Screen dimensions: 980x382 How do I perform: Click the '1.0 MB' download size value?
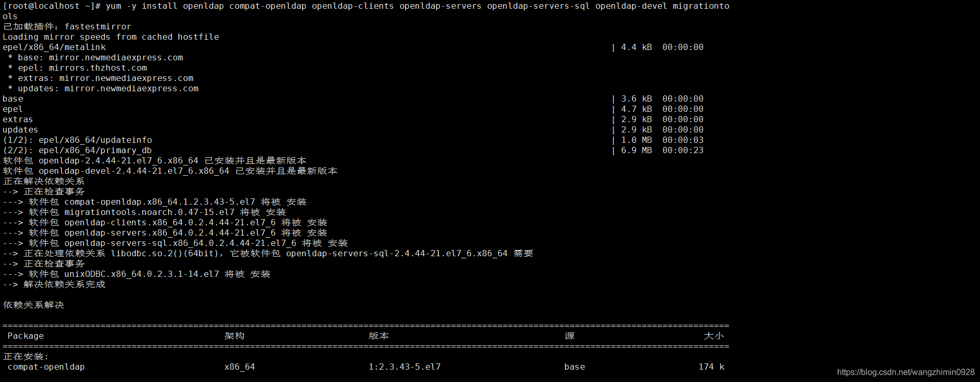click(x=637, y=140)
